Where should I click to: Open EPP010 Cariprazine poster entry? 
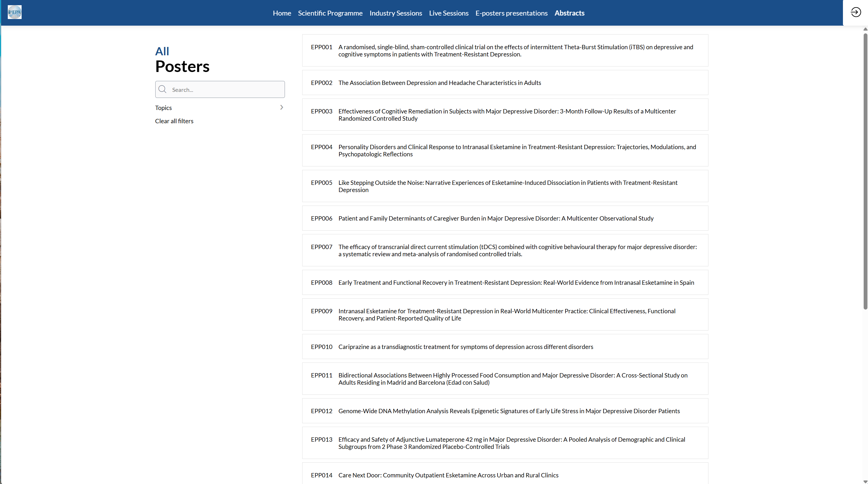pyautogui.click(x=465, y=347)
